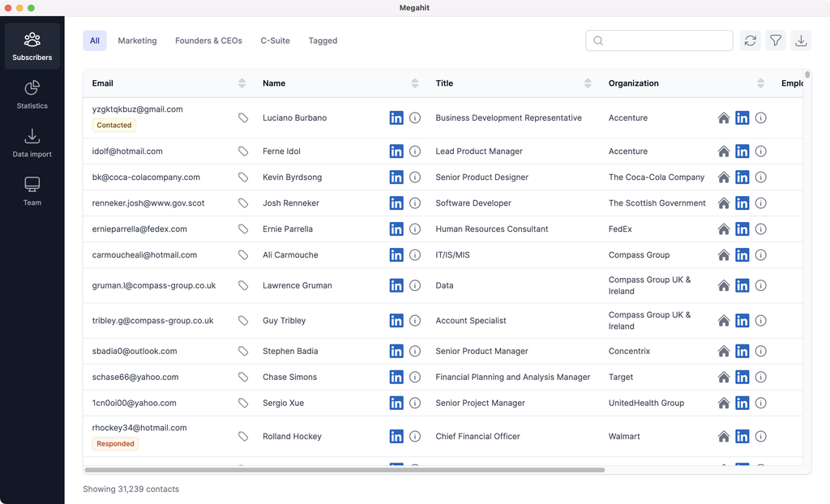830x504 pixels.
Task: Open FedEx organization LinkedIn icon
Action: pyautogui.click(x=742, y=229)
